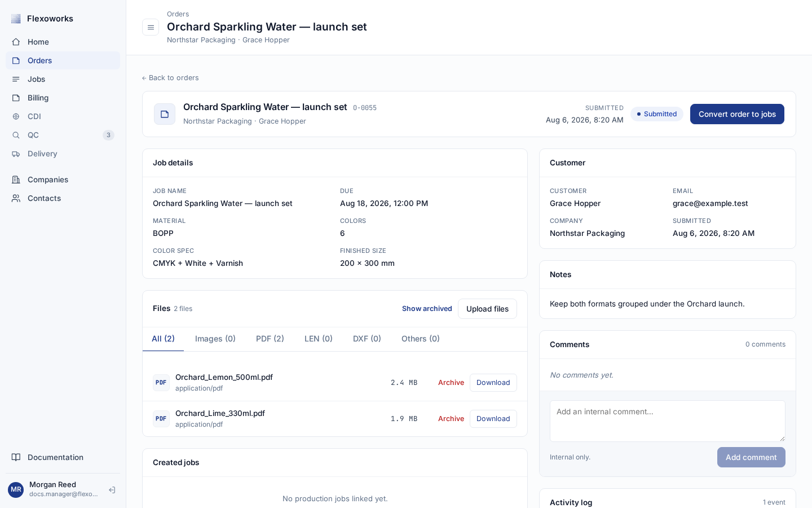The width and height of the screenshot is (812, 508).
Task: Select the All (2) files tab
Action: pyautogui.click(x=163, y=339)
